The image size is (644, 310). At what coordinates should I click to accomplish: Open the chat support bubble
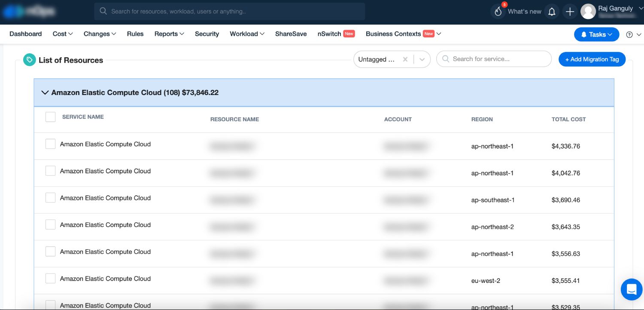[632, 289]
